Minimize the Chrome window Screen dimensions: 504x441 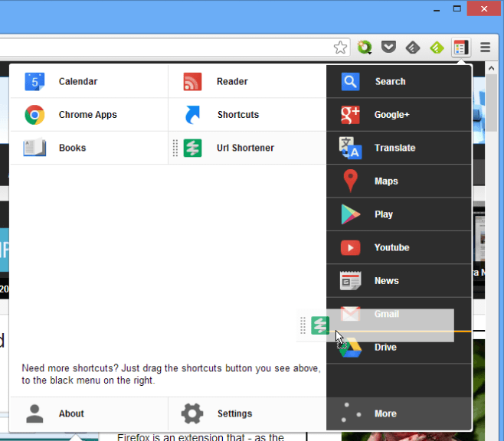point(437,9)
